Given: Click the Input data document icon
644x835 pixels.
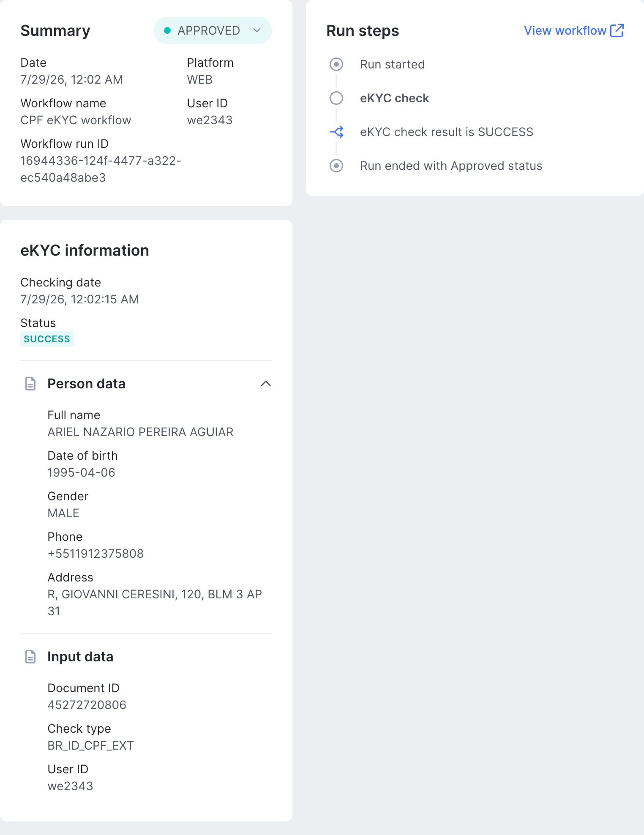Looking at the screenshot, I should click(x=30, y=657).
